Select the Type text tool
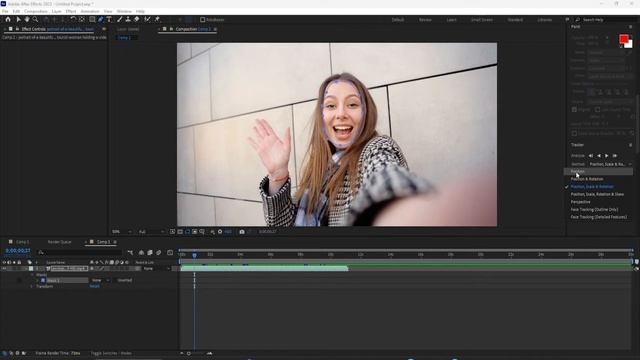This screenshot has width=640, height=360. click(109, 19)
